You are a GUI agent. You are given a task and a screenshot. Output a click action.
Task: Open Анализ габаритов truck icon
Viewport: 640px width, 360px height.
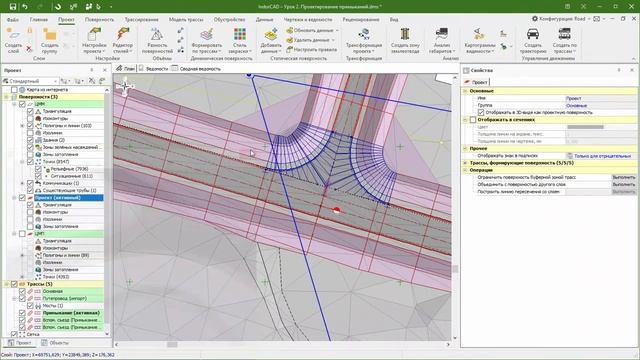click(442, 34)
